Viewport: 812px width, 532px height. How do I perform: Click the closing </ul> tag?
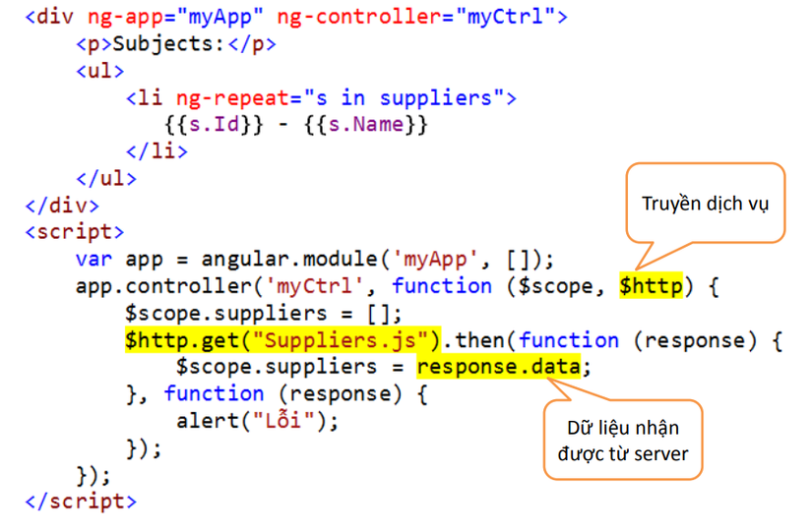[106, 179]
